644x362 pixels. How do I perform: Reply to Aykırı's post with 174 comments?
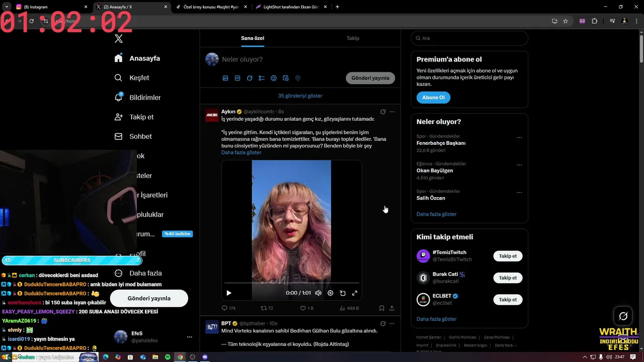pyautogui.click(x=228, y=308)
